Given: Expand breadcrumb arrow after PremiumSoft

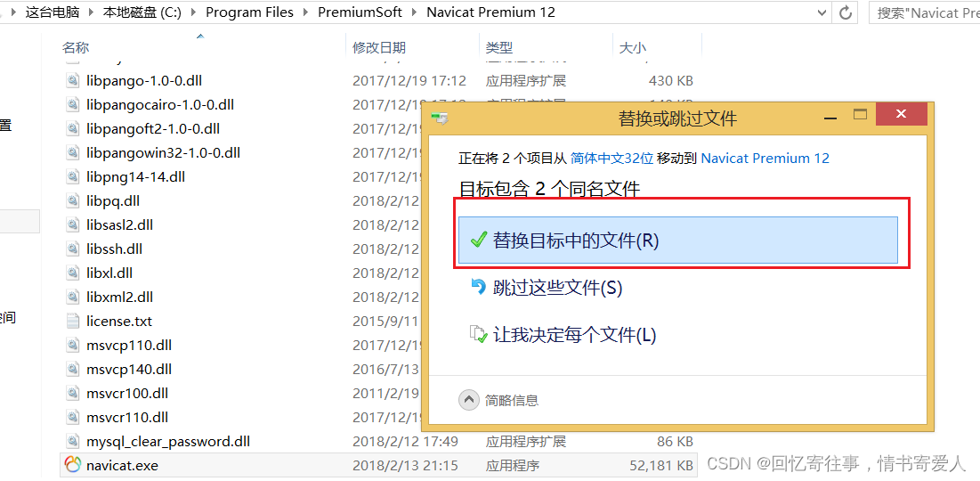Looking at the screenshot, I should click(414, 12).
